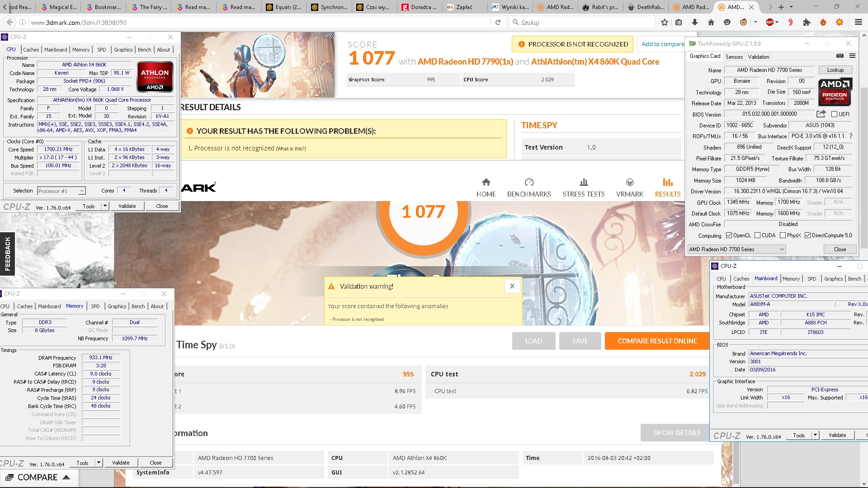Click the LOAD button
The height and width of the screenshot is (488, 868).
533,341
